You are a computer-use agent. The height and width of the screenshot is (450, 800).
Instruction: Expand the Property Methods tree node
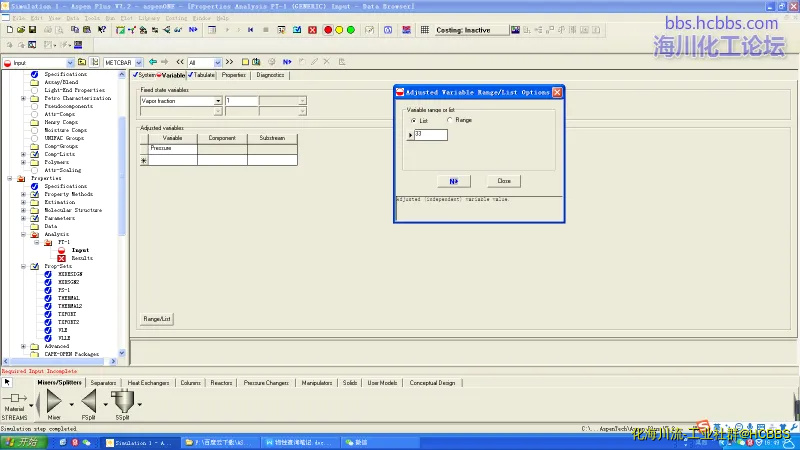tap(23, 194)
